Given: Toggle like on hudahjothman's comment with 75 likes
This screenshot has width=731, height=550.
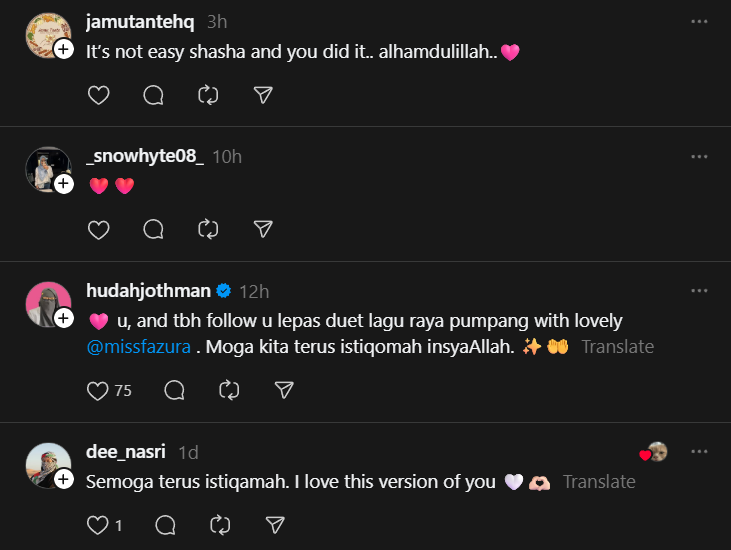Looking at the screenshot, I should point(98,390).
